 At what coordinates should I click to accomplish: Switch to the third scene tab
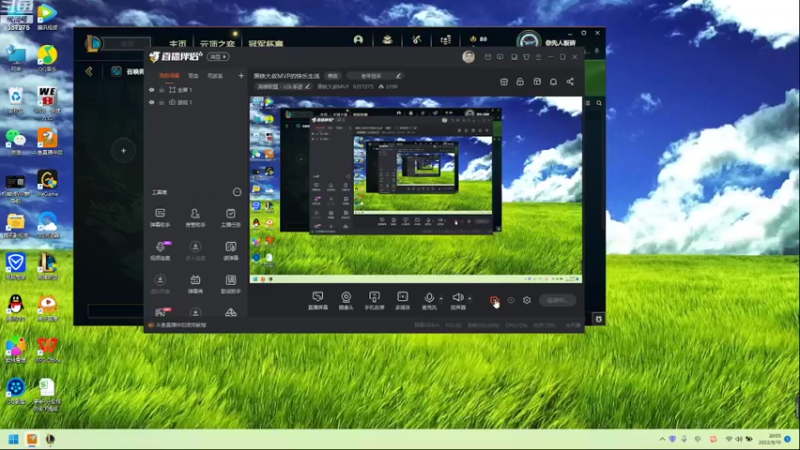215,76
